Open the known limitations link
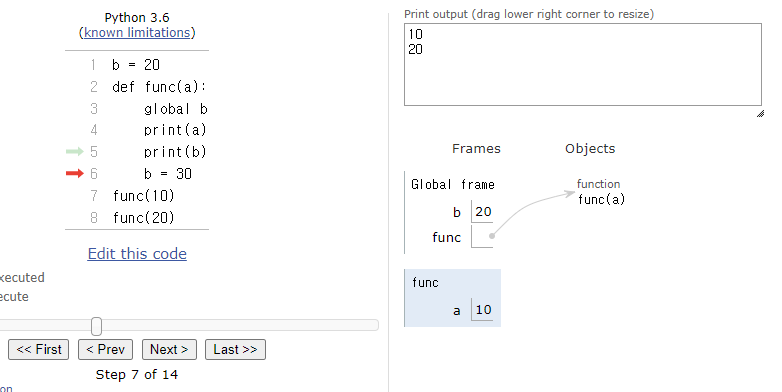This screenshot has width=782, height=392. coord(137,33)
